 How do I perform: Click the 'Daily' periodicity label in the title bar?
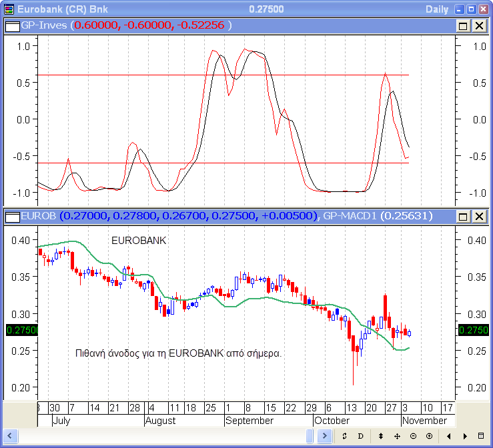[x=437, y=9]
